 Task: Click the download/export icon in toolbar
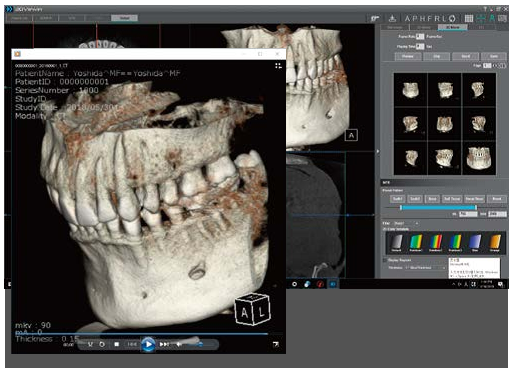393,18
